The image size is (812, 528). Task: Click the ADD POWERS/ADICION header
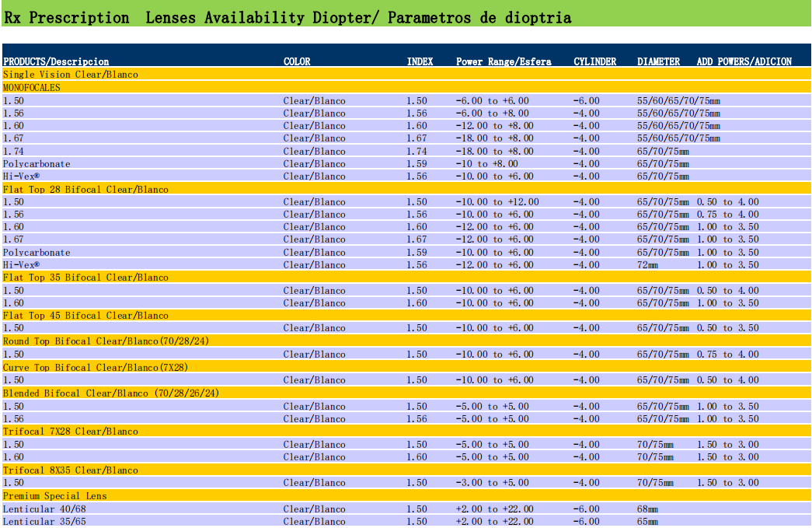pos(744,61)
